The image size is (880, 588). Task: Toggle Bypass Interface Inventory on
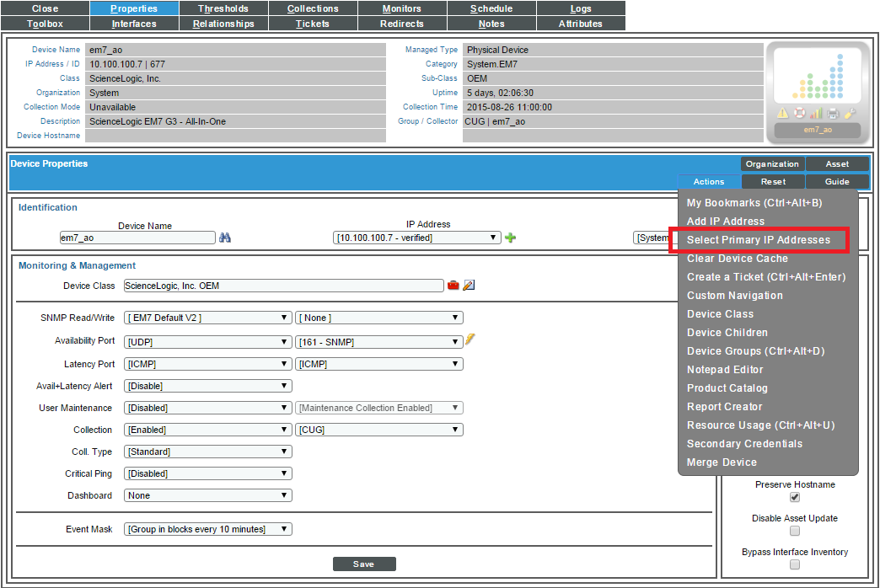[x=794, y=564]
